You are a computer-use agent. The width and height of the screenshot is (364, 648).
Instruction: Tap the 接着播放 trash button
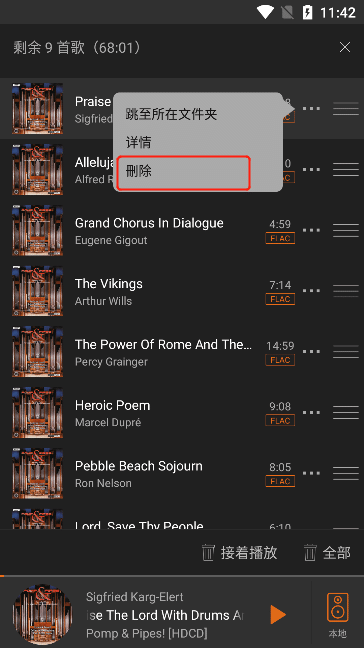(x=239, y=553)
